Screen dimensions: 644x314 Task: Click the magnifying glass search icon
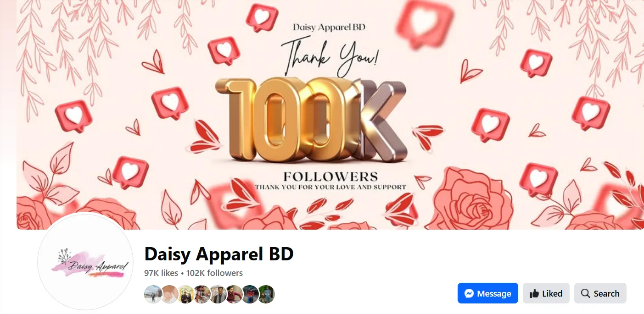(585, 293)
